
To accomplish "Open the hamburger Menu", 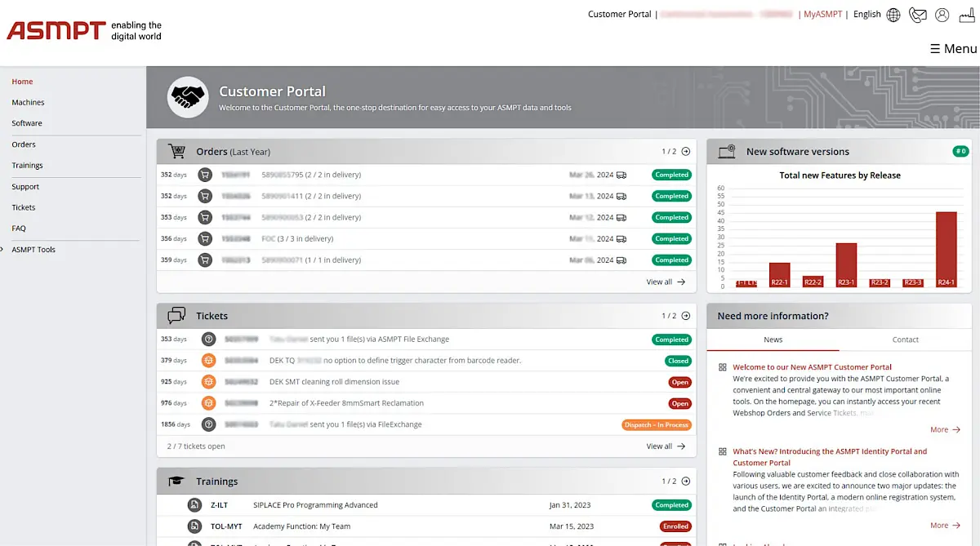I will [x=953, y=49].
